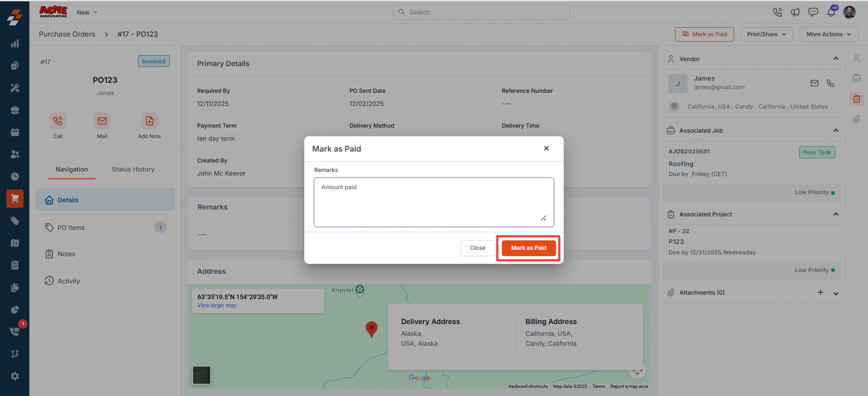Open the tag sidebar icon
Screen dimensions: 868x396
pyautogui.click(x=15, y=221)
